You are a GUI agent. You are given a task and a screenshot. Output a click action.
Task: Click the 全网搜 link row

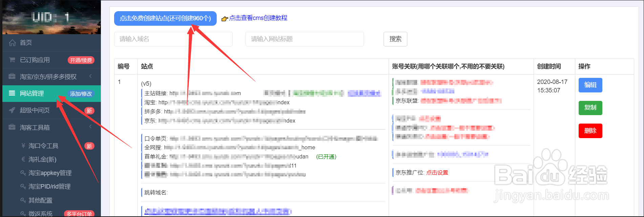(230, 147)
